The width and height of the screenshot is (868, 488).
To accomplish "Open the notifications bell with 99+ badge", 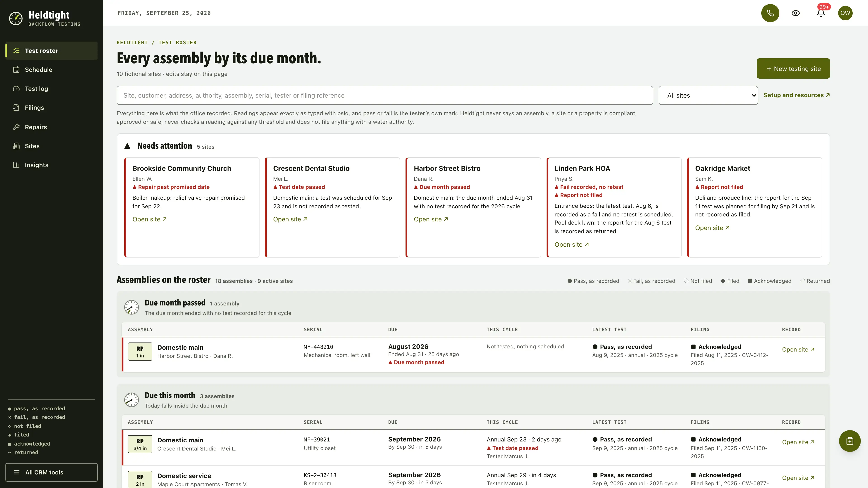I will (x=821, y=13).
